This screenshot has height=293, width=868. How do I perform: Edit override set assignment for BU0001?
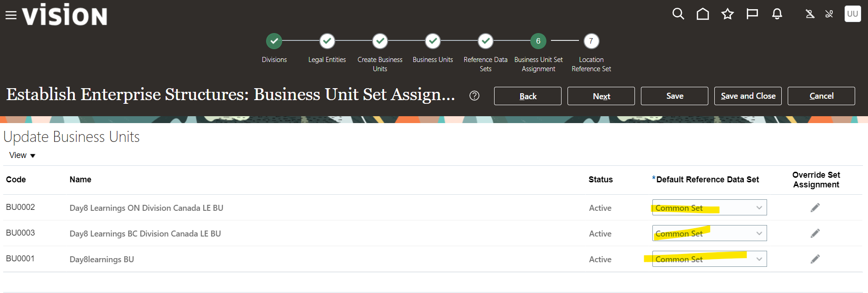click(815, 259)
